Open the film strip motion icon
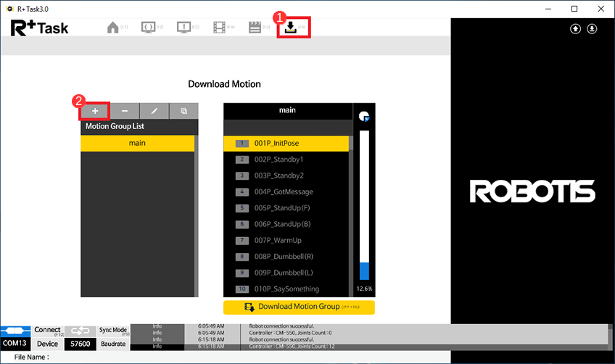The width and height of the screenshot is (615, 364). click(x=220, y=28)
